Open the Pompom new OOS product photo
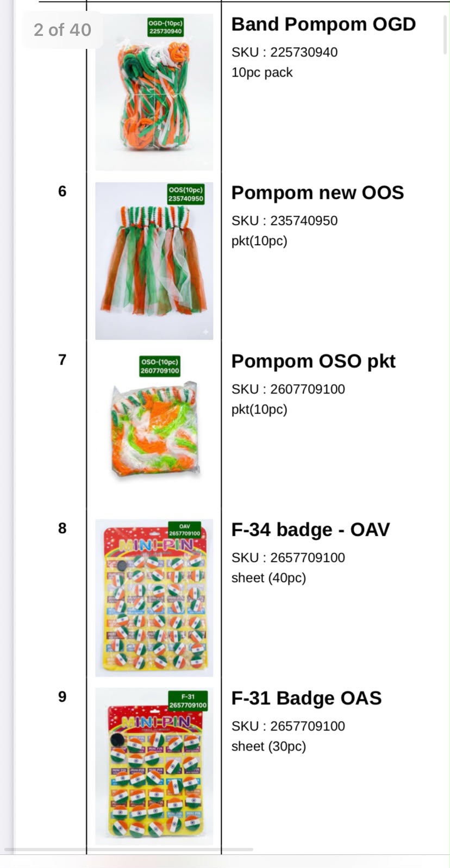 tap(154, 260)
